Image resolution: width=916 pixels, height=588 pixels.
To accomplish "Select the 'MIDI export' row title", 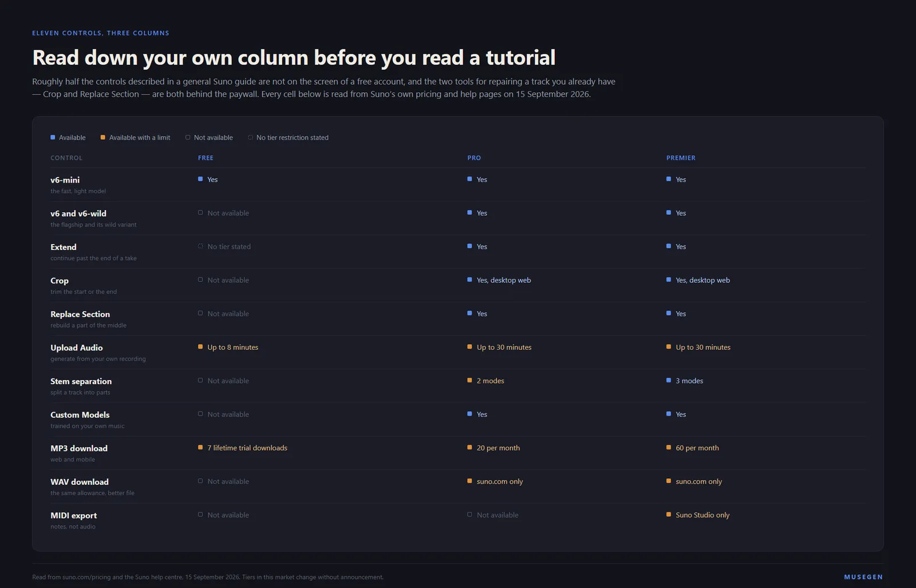I will point(74,516).
